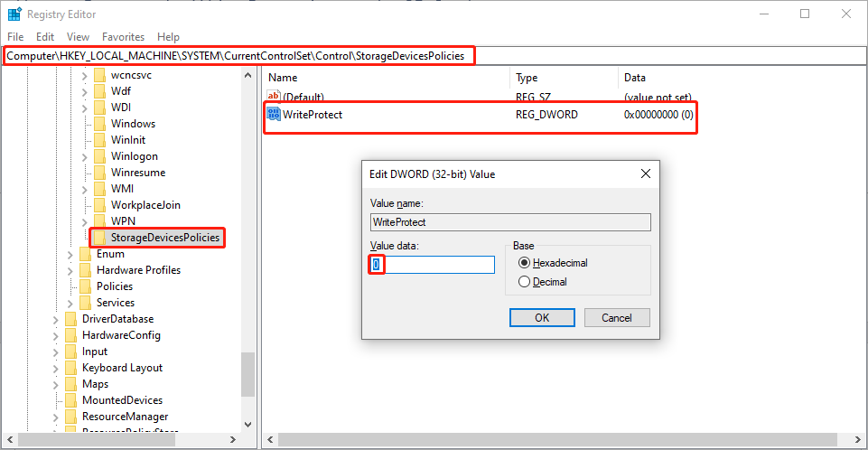The image size is (868, 450).
Task: Click the WDI folder icon
Action: pyautogui.click(x=99, y=108)
